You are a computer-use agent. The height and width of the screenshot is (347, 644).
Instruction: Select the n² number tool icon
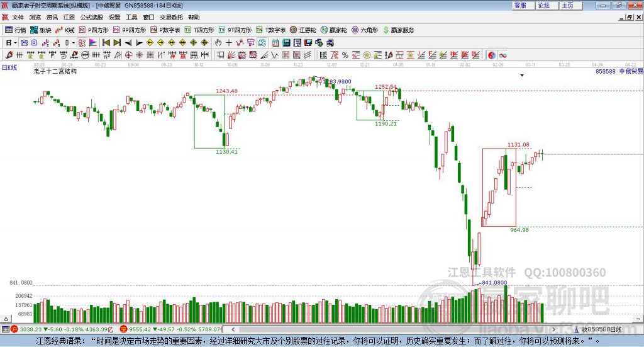107,55
